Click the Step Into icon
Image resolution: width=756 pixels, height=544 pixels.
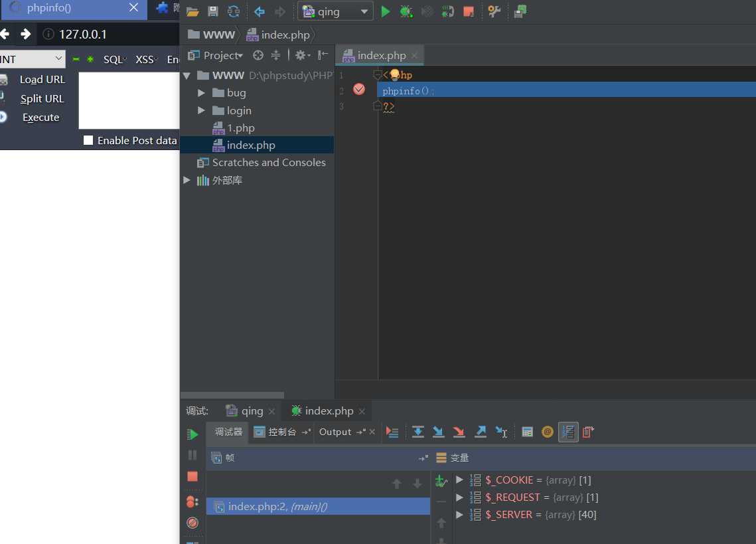coord(438,432)
